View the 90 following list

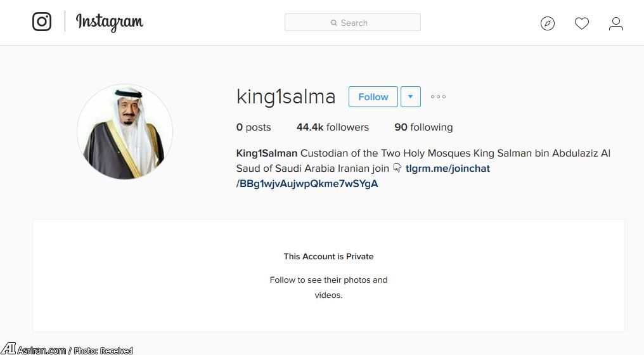click(423, 127)
